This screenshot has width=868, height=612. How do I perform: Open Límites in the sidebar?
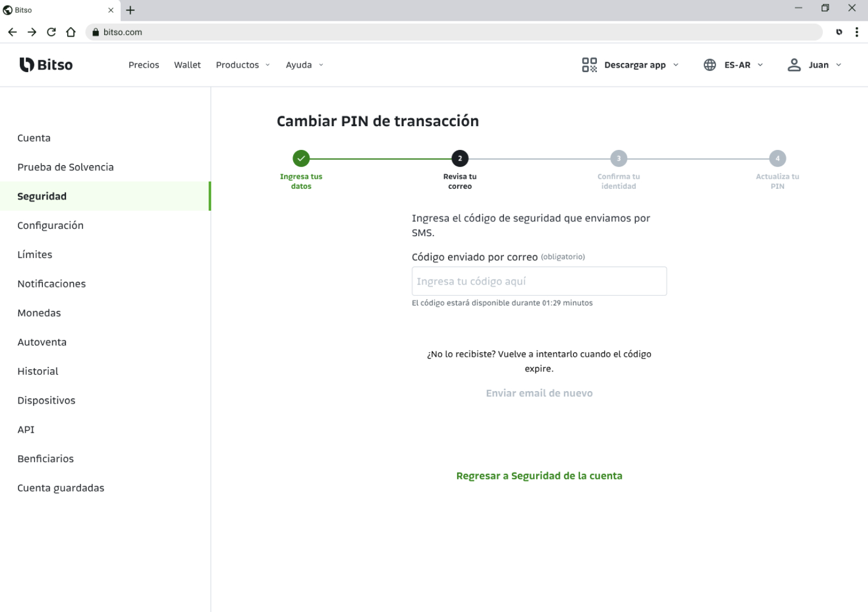click(105, 255)
